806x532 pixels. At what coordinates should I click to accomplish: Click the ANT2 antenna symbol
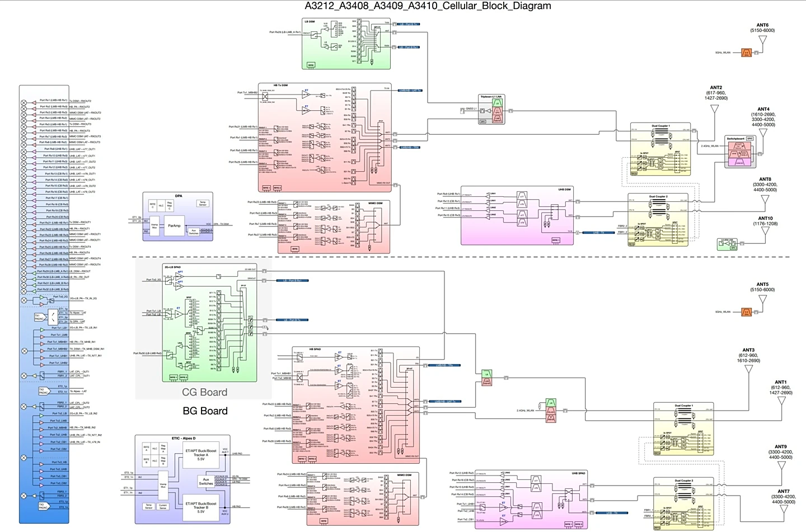point(715,108)
